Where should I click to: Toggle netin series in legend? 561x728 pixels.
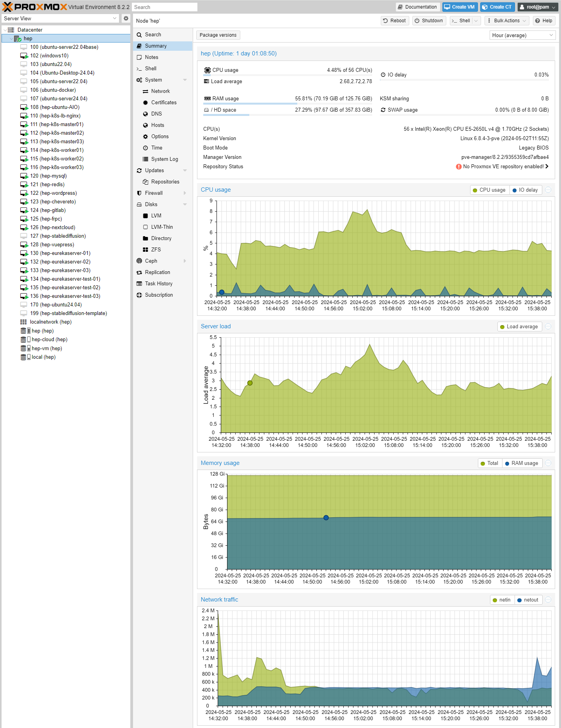tap(502, 600)
